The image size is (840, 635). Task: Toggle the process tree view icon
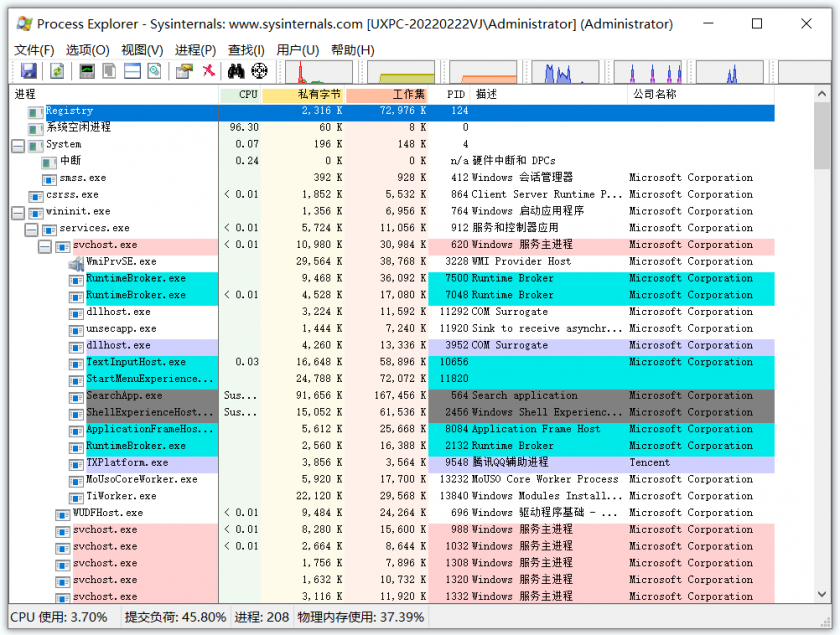[109, 71]
